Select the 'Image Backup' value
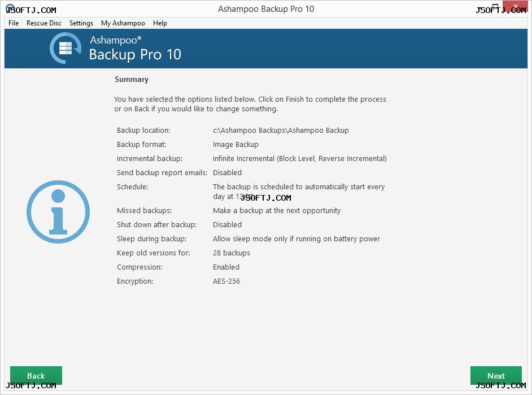The image size is (532, 395). (x=236, y=145)
